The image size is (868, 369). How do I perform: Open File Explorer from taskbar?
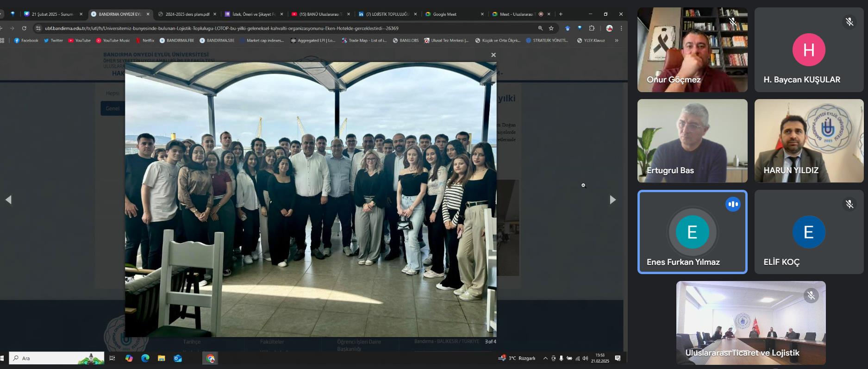[x=162, y=358]
